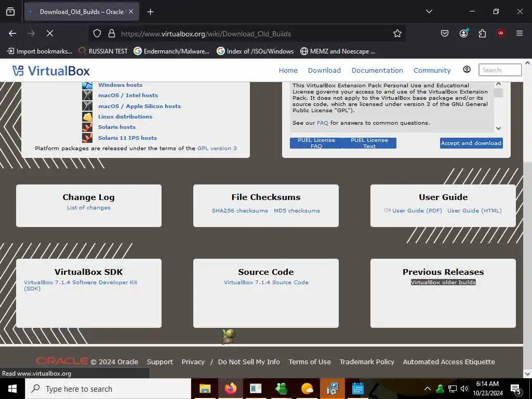Open the List of changes link
Image resolution: width=532 pixels, height=399 pixels.
click(x=88, y=208)
